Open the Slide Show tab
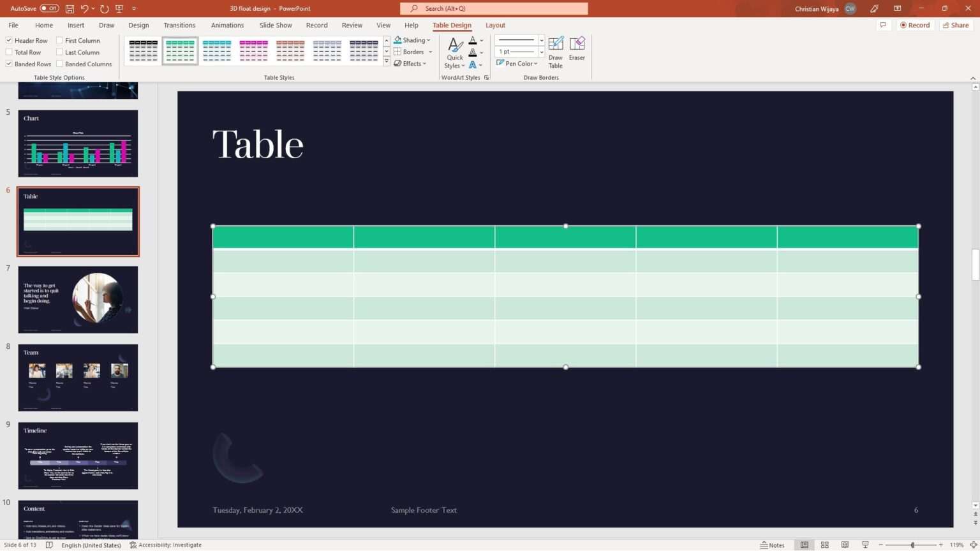Viewport: 980px width, 551px height. point(276,26)
